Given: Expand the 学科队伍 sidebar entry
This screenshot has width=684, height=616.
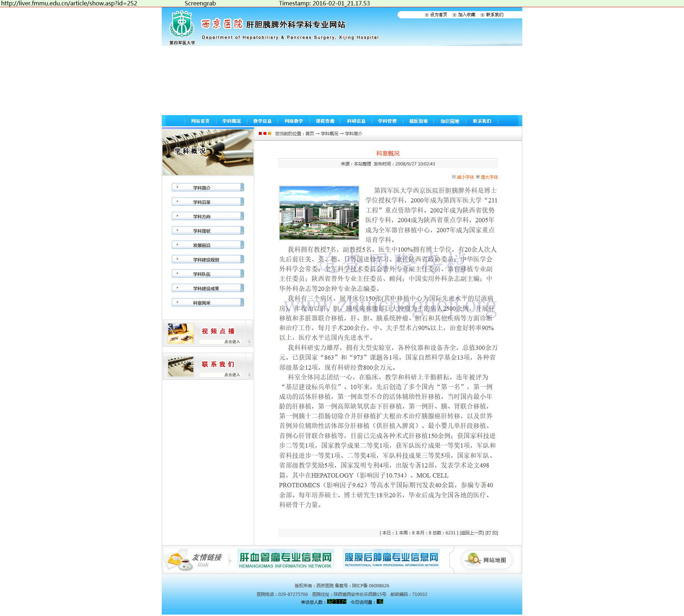Looking at the screenshot, I should coord(208,274).
